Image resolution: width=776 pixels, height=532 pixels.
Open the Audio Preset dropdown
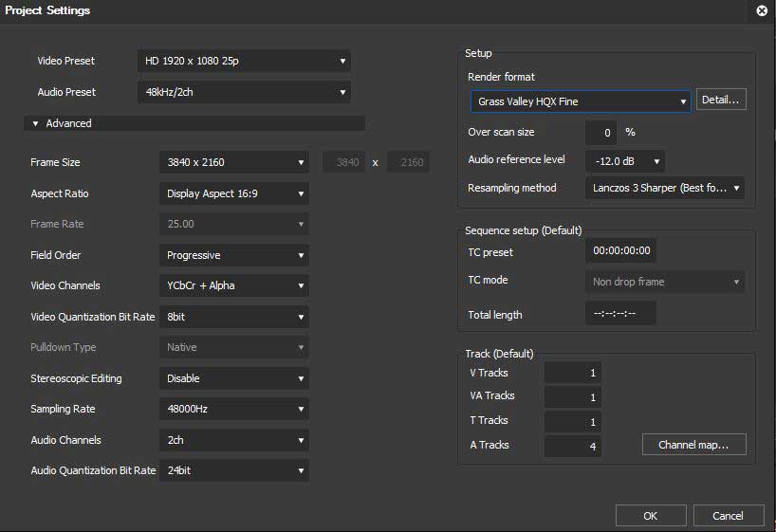point(244,92)
